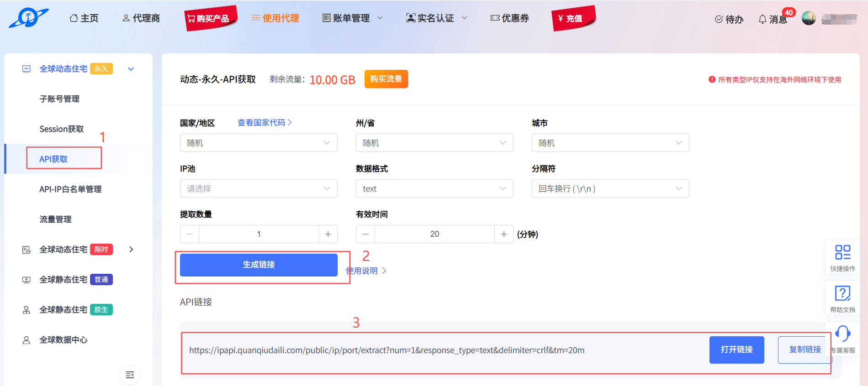Open the country/region dropdown
The height and width of the screenshot is (386, 868).
[x=259, y=143]
